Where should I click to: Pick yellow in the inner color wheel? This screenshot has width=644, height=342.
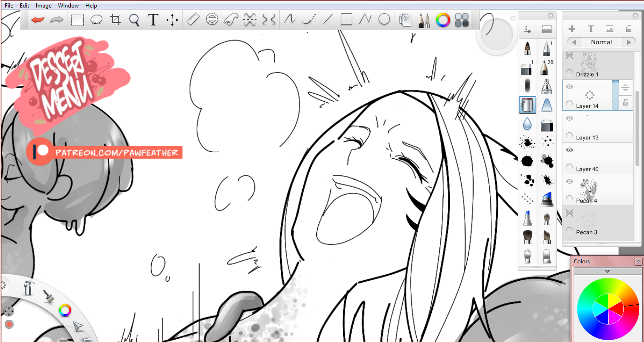[614, 300]
